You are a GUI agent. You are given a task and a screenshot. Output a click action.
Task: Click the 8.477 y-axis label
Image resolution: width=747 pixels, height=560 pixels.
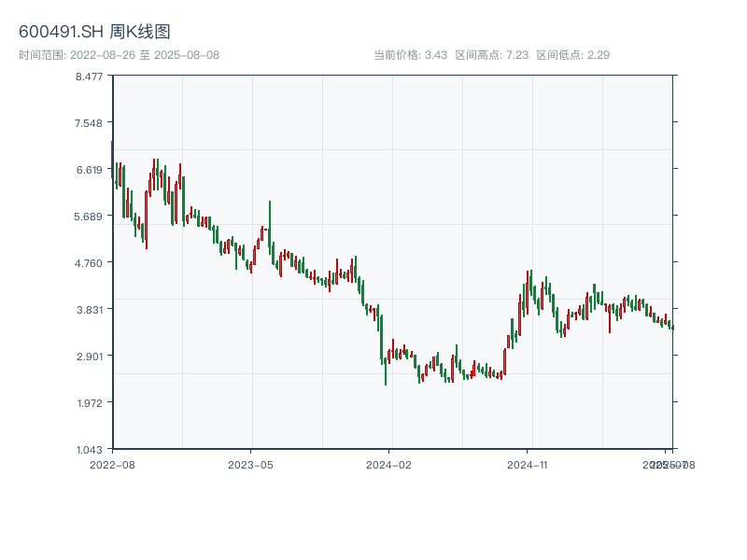[x=90, y=77]
